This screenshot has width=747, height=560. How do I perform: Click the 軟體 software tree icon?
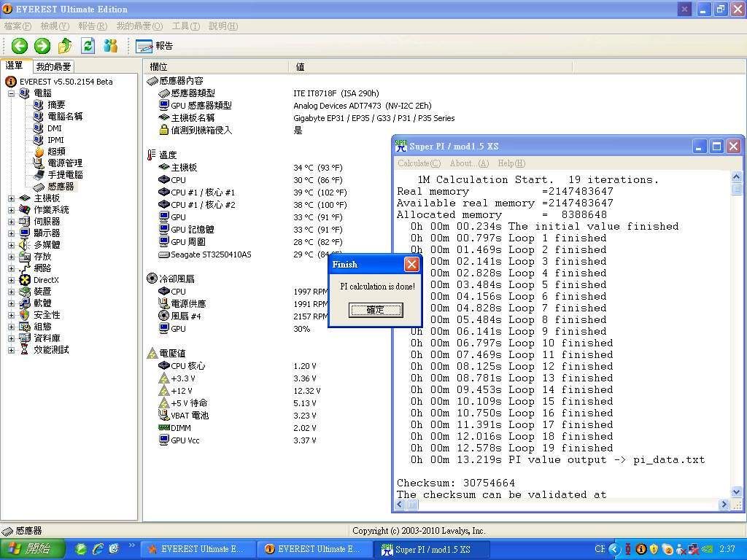coord(25,303)
